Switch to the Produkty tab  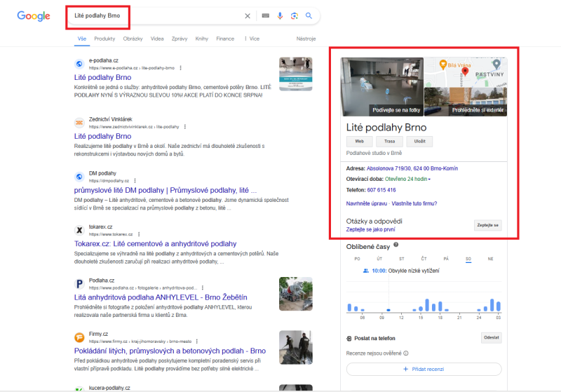104,39
